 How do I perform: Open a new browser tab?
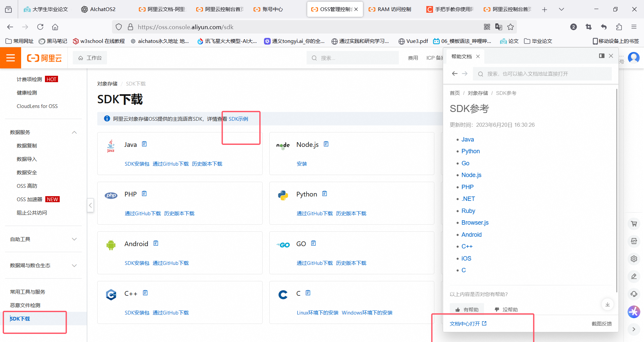click(544, 9)
